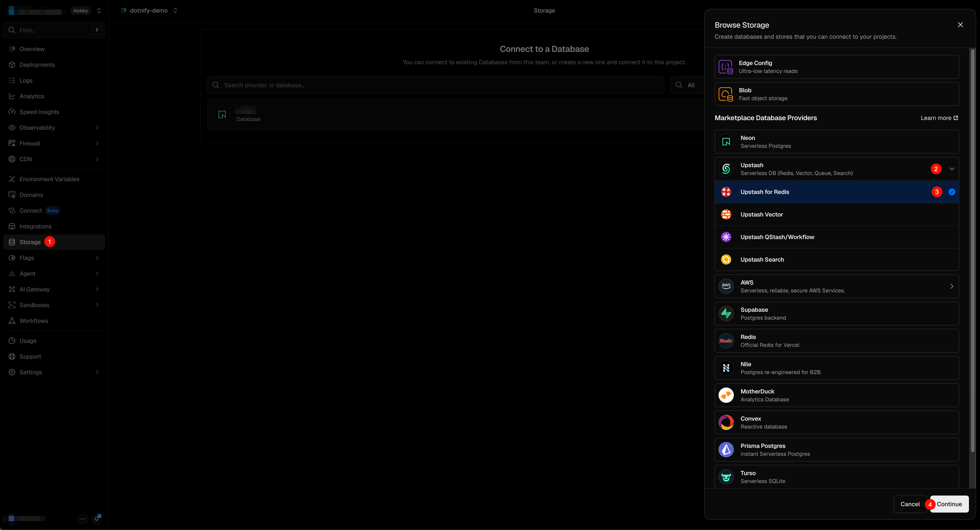Expand the Flags submenu
Image resolution: width=980 pixels, height=530 pixels.
tap(97, 258)
